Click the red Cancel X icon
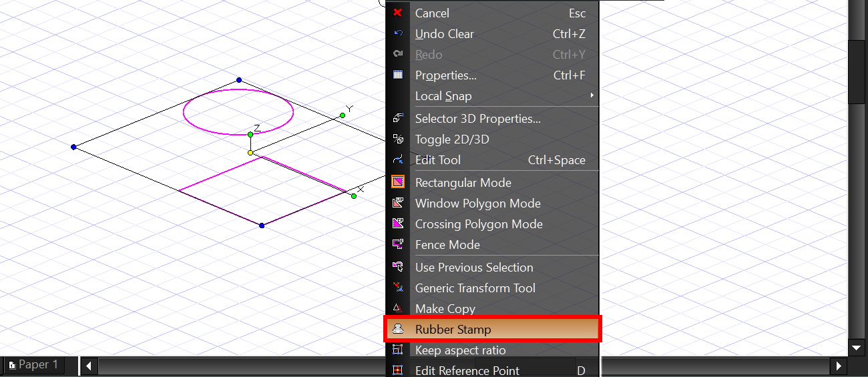Viewport: 868px width, 377px height. (x=398, y=13)
